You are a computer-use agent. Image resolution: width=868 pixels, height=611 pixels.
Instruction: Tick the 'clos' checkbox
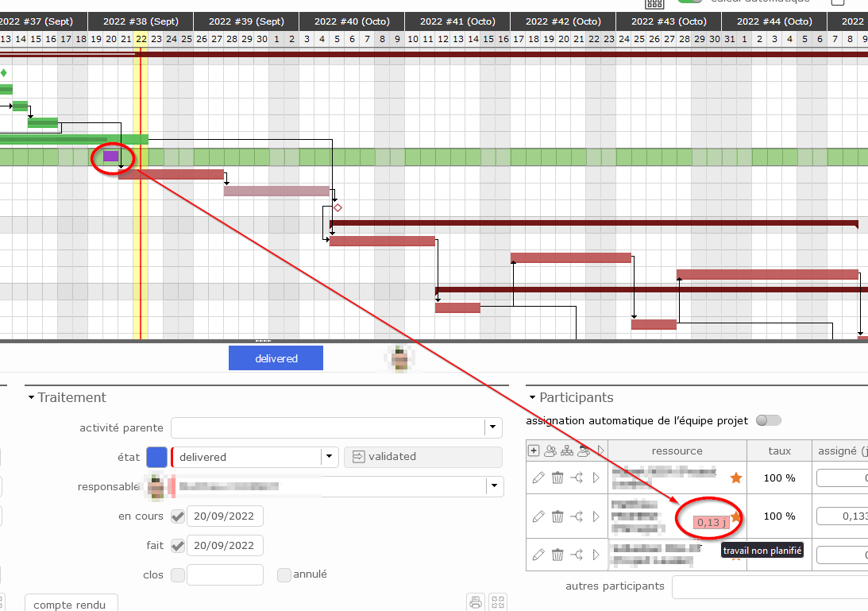click(178, 574)
